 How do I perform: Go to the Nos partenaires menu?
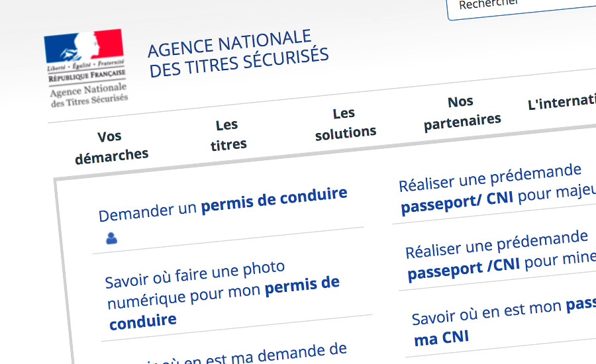[x=462, y=113]
